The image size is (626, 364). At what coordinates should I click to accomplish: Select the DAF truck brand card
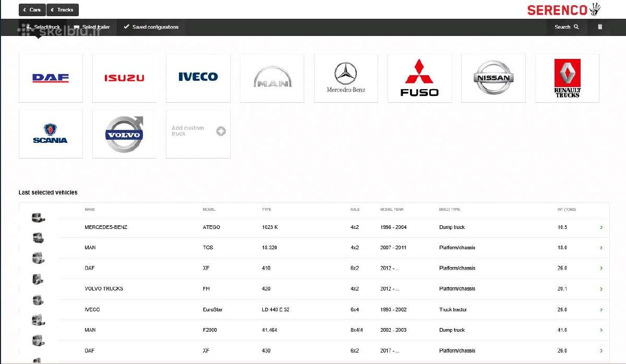(51, 78)
